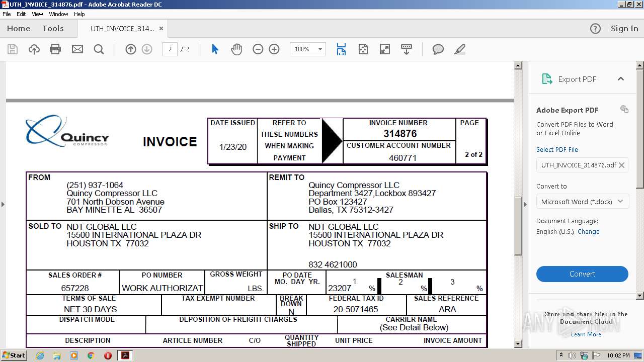Click right pane scrollbar down arrow

point(640,296)
